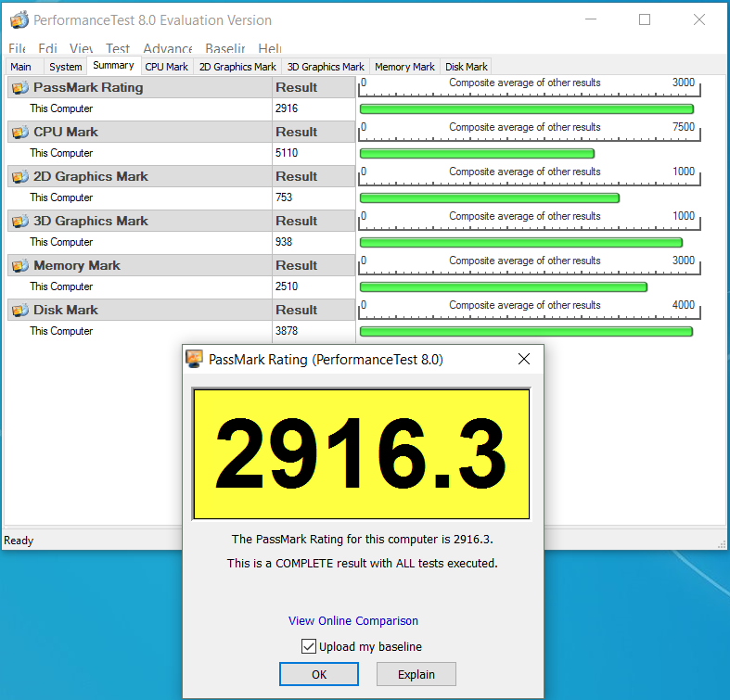Close the PassMark Rating dialog
730x700 pixels.
524,359
